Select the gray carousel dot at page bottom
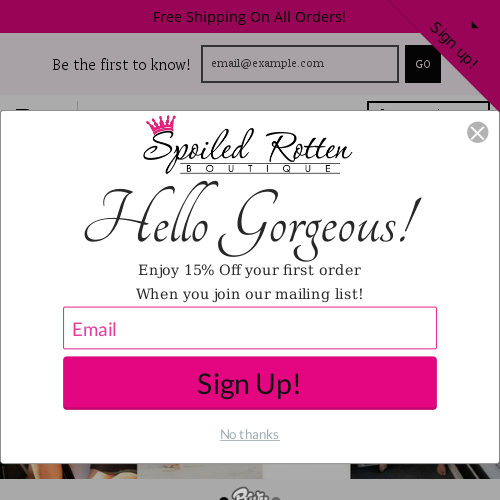The width and height of the screenshot is (500, 500). click(276, 498)
